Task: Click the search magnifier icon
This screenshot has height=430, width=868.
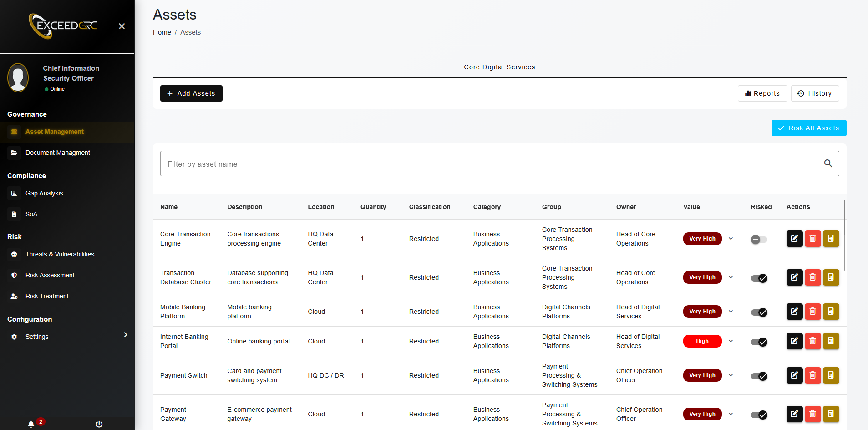Action: (x=828, y=164)
